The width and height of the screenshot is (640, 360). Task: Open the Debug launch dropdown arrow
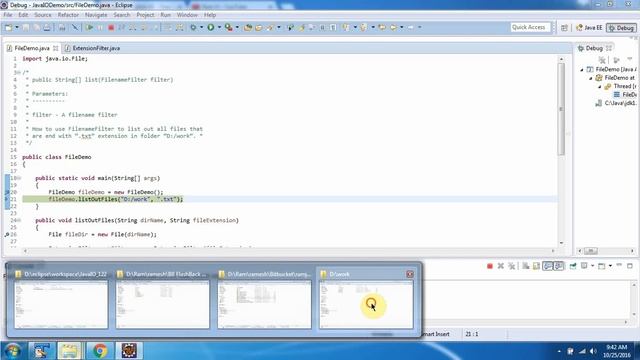coord(201,27)
